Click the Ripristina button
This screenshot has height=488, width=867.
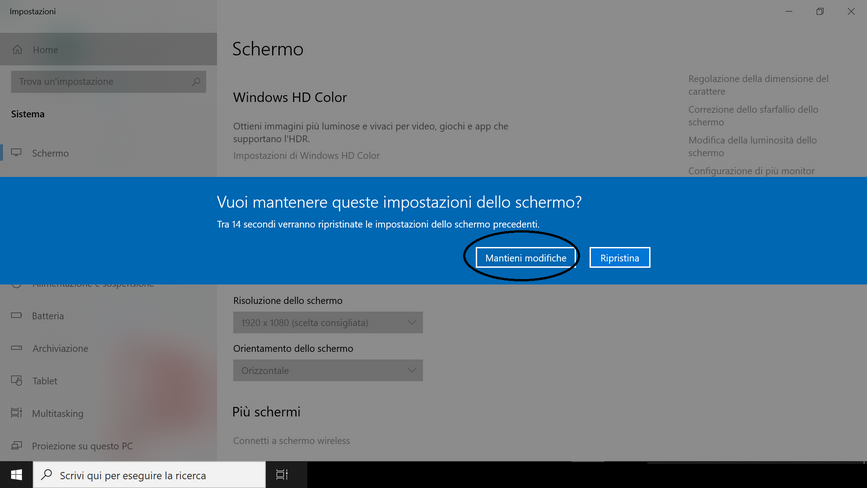coord(619,258)
